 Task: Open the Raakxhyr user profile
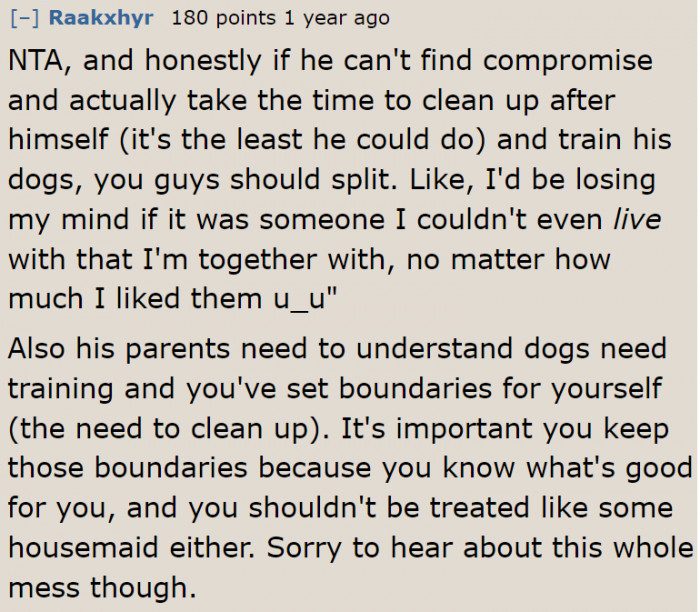tap(103, 19)
